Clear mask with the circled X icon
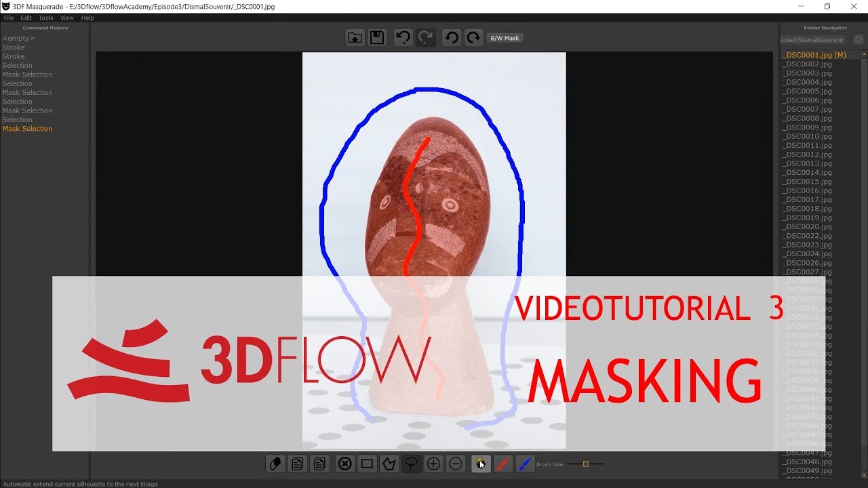The image size is (868, 488). [344, 464]
